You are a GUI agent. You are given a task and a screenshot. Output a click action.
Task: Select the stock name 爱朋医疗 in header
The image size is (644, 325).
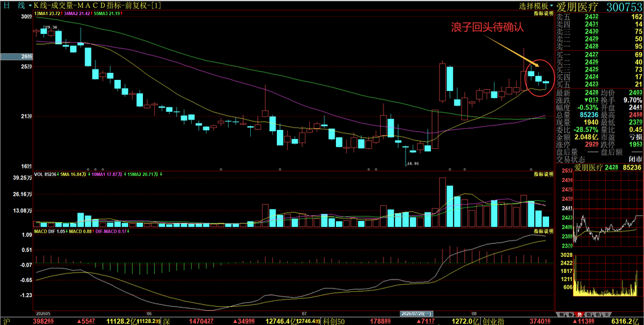579,6
